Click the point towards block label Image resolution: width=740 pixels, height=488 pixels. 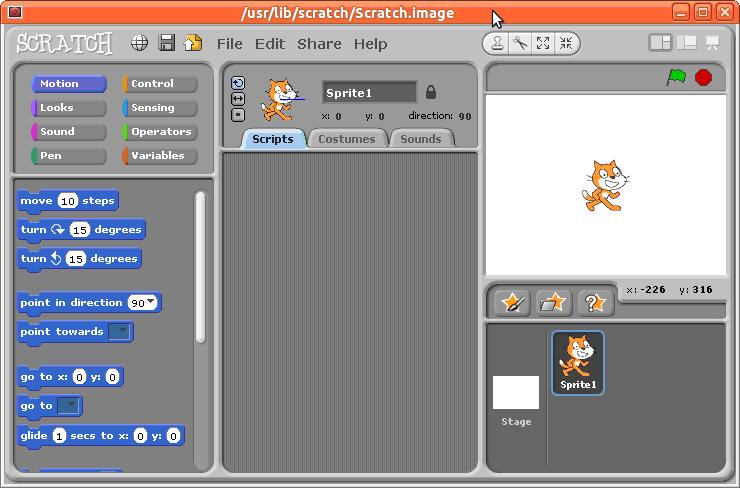pos(62,331)
